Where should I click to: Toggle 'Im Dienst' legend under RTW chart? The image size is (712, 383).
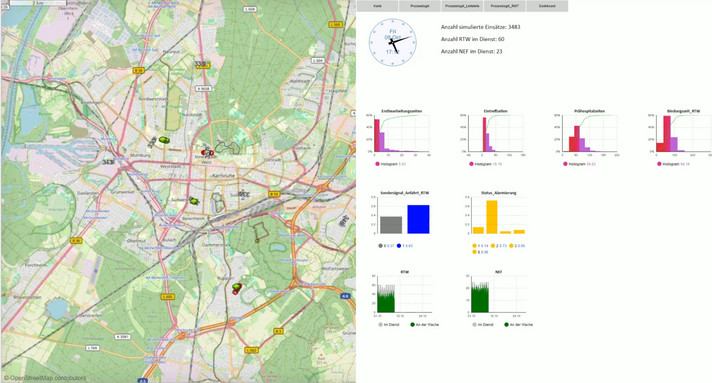point(390,324)
